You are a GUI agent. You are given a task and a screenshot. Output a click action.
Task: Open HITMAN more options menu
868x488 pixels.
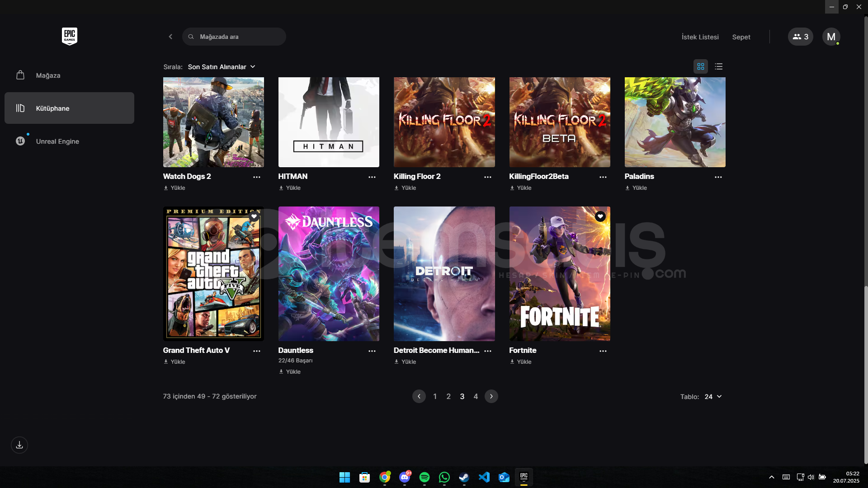point(372,177)
